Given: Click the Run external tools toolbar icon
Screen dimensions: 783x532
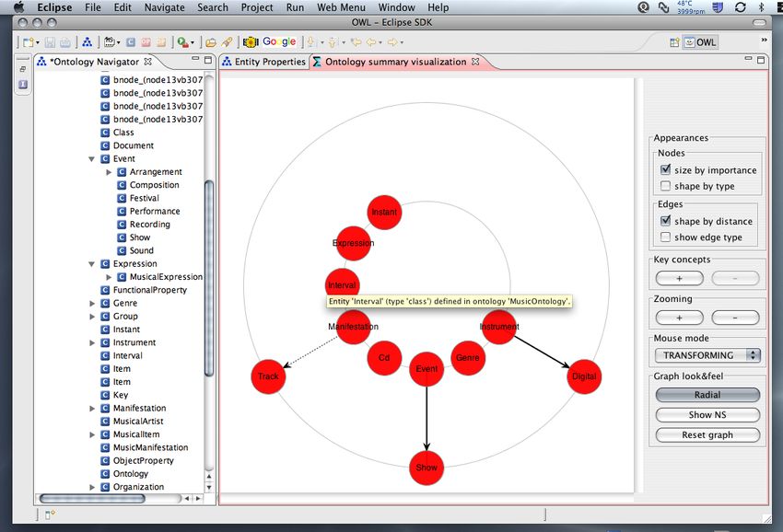Looking at the screenshot, I should pos(182,42).
